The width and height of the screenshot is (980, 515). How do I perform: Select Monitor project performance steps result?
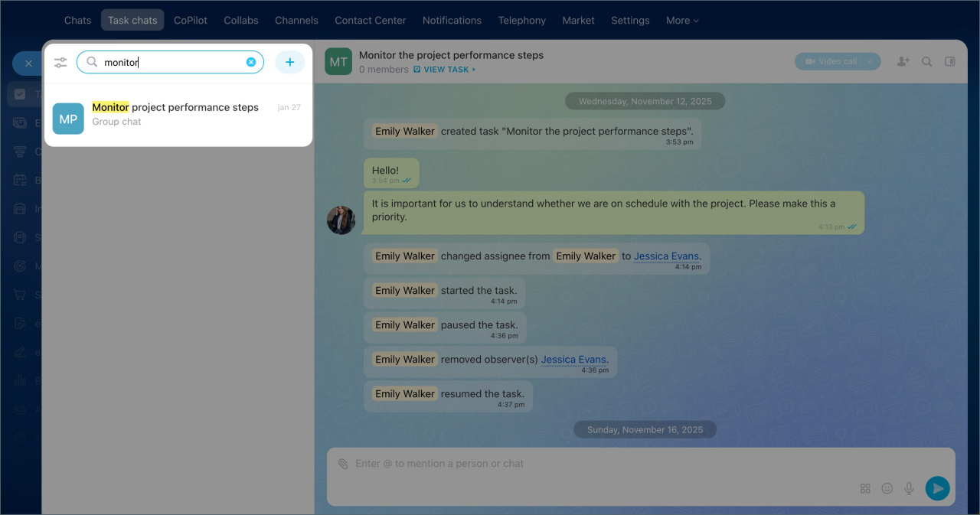(x=178, y=115)
